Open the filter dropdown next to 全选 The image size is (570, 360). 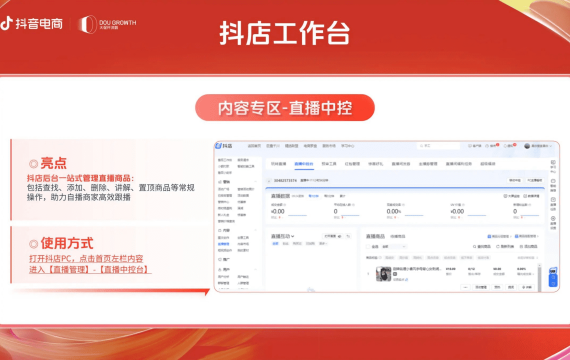point(393,247)
